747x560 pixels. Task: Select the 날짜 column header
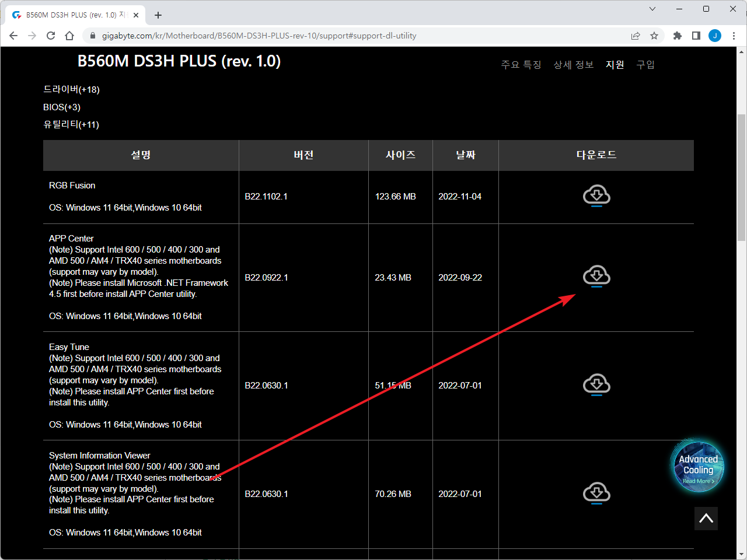click(x=466, y=155)
